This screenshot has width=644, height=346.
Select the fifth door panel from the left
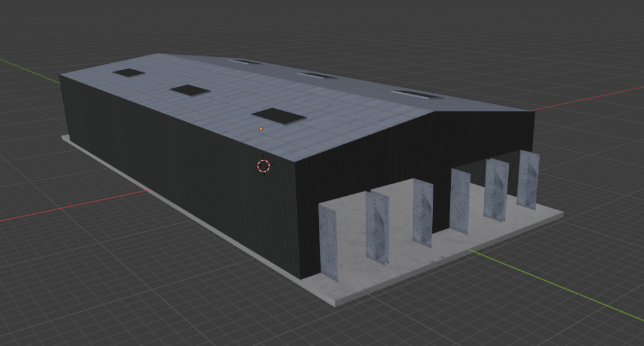click(496, 190)
